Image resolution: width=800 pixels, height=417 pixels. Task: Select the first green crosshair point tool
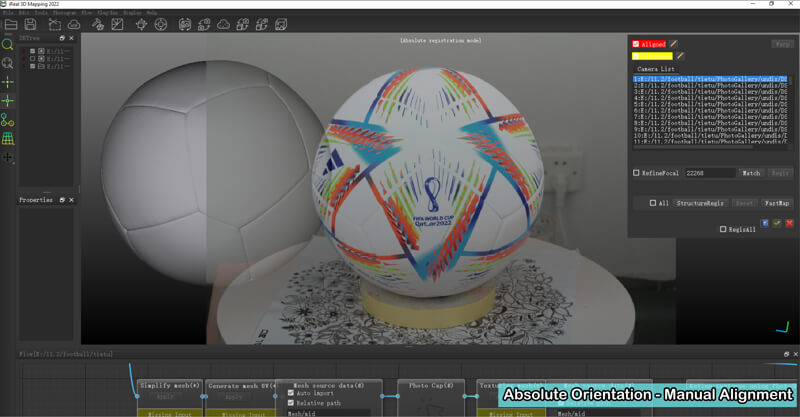pos(7,82)
